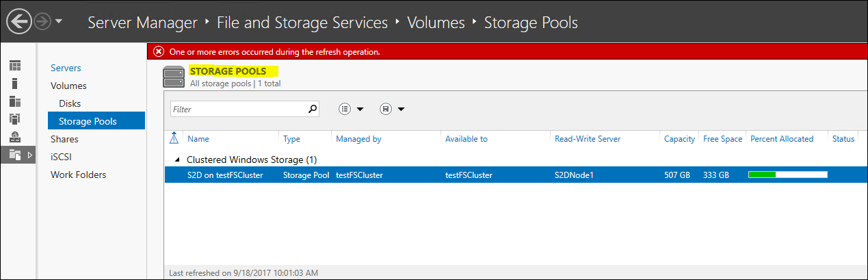
Task: Open the Dashboard icon in left rail
Action: point(15,66)
